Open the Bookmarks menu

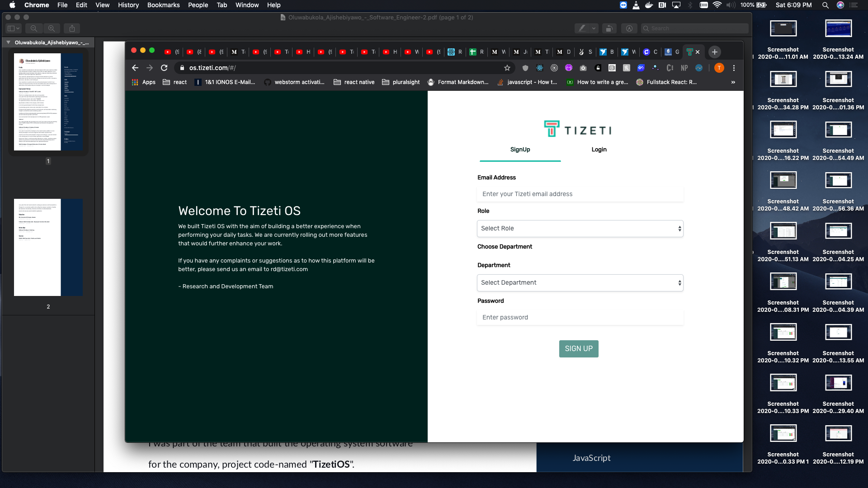163,5
